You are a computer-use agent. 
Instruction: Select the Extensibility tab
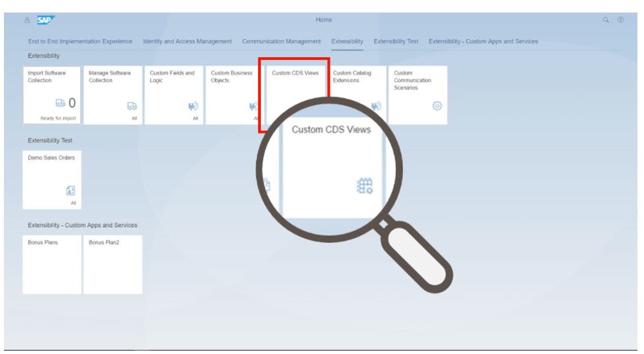pos(347,41)
